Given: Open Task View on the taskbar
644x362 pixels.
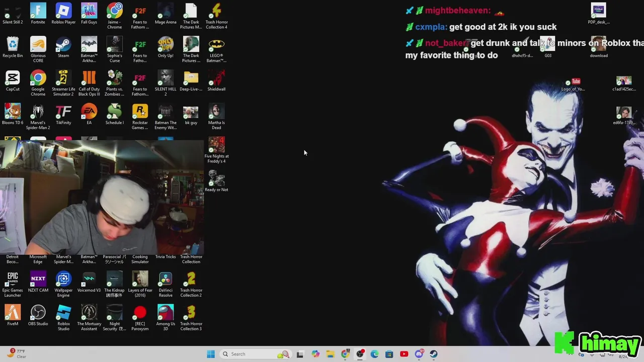Looking at the screenshot, I should pyautogui.click(x=300, y=354).
